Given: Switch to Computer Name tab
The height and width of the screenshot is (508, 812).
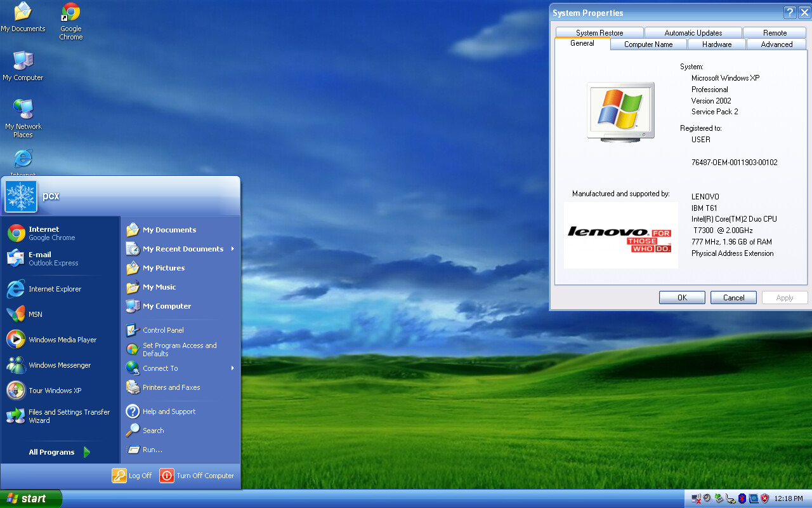Looking at the screenshot, I should point(648,44).
